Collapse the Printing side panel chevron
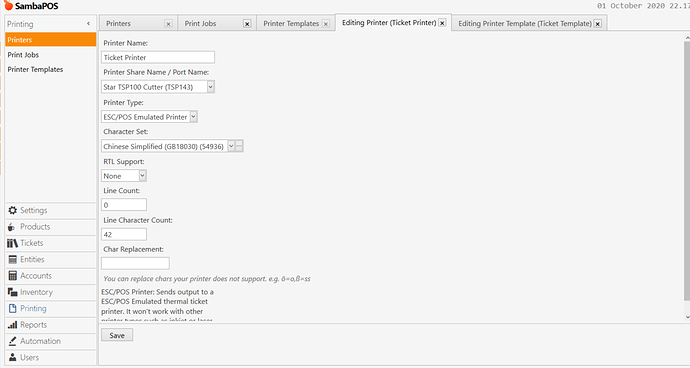This screenshot has width=690, height=368. [x=88, y=24]
